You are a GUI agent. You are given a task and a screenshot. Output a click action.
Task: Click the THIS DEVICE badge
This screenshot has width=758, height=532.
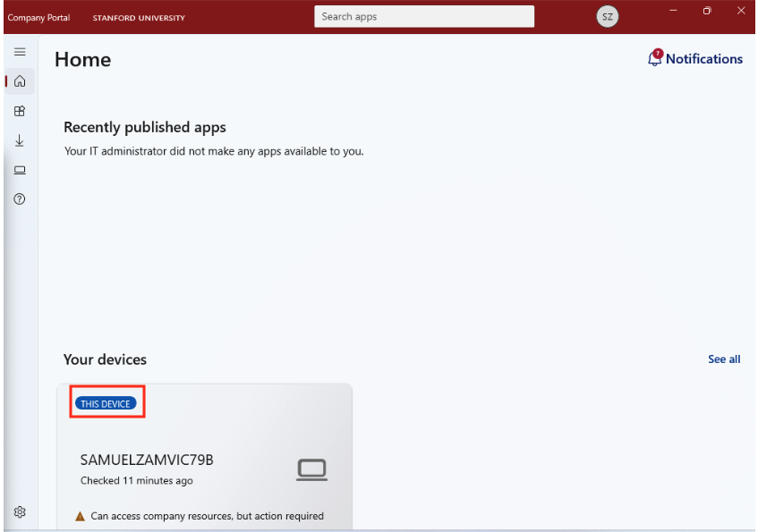(106, 402)
